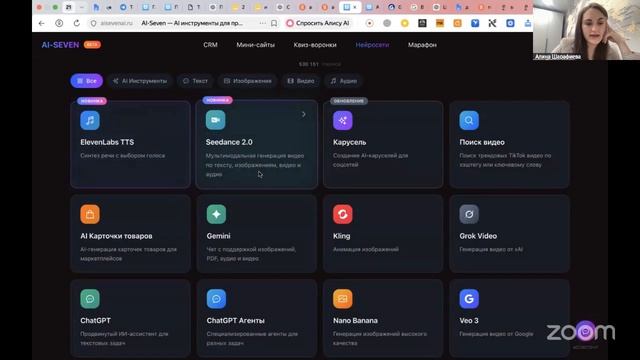The height and width of the screenshot is (360, 640).
Task: Filter by Аудио category
Action: [344, 81]
